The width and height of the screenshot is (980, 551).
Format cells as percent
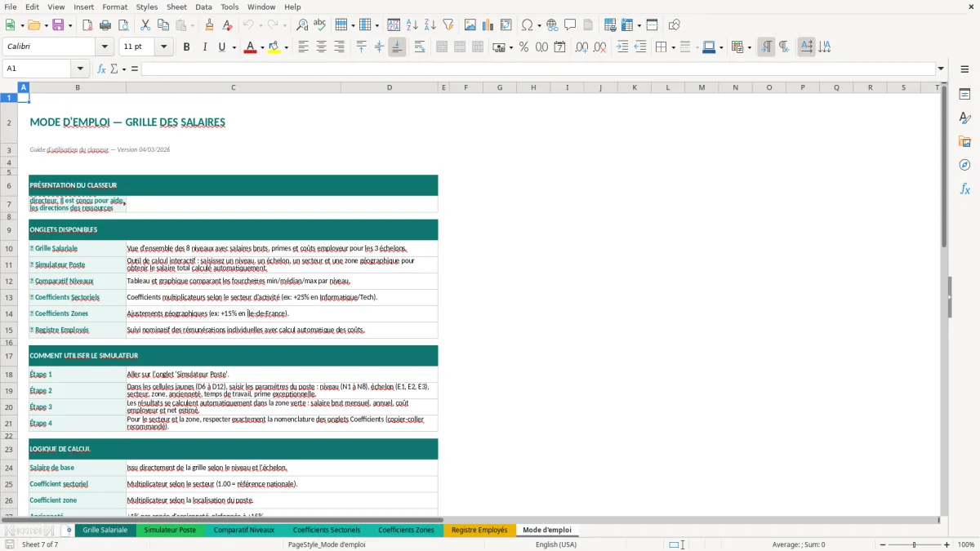point(523,47)
